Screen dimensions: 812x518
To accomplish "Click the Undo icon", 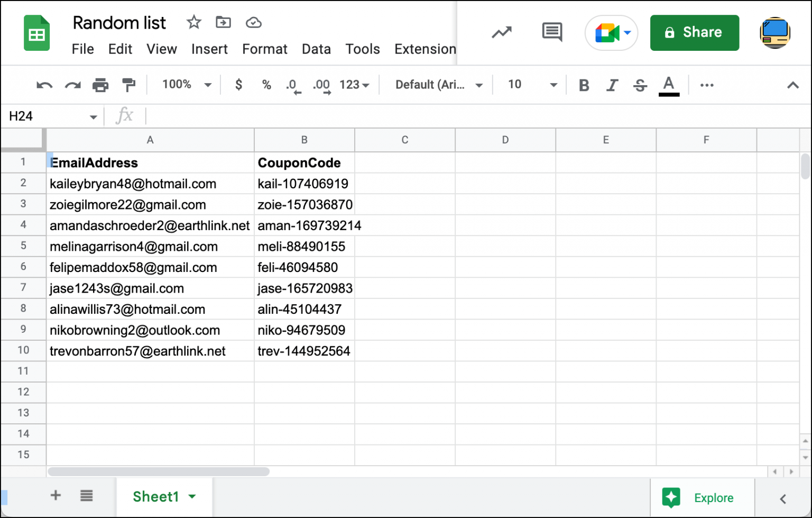I will point(44,85).
